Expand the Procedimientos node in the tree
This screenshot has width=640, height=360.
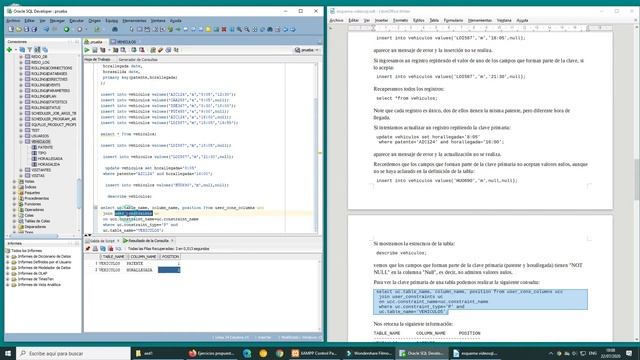14,198
